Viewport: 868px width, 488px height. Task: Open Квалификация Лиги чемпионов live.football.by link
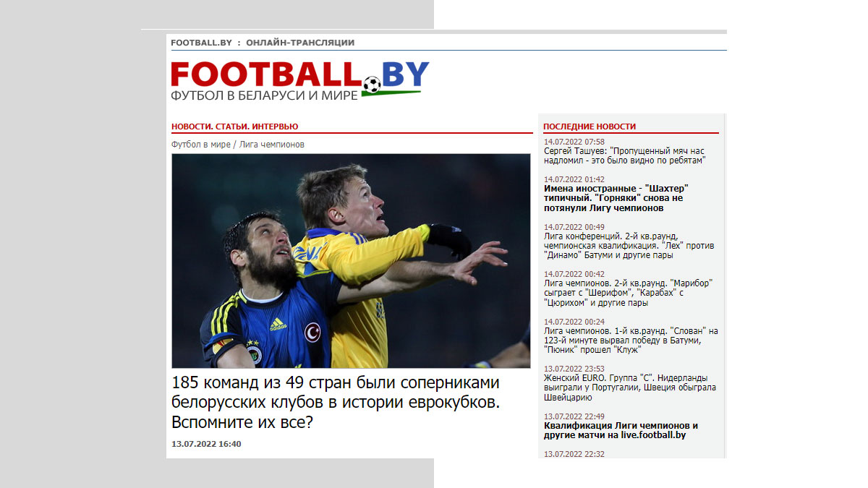click(621, 430)
